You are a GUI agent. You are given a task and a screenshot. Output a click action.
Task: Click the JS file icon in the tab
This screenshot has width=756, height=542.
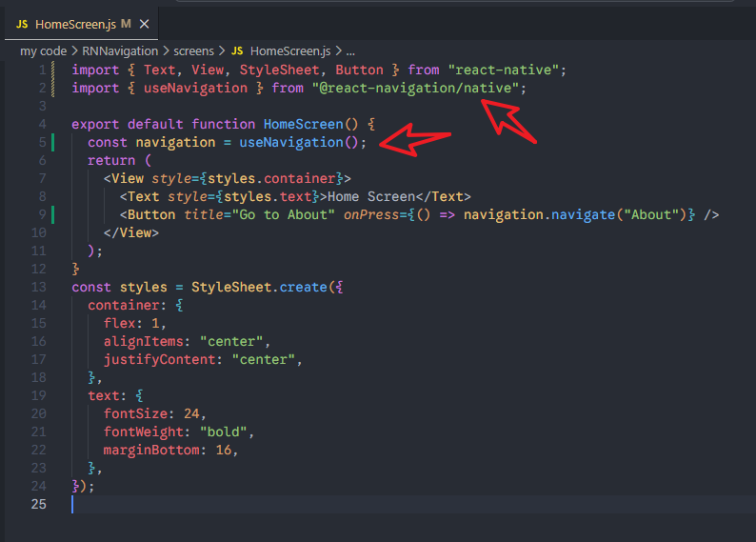pyautogui.click(x=22, y=24)
